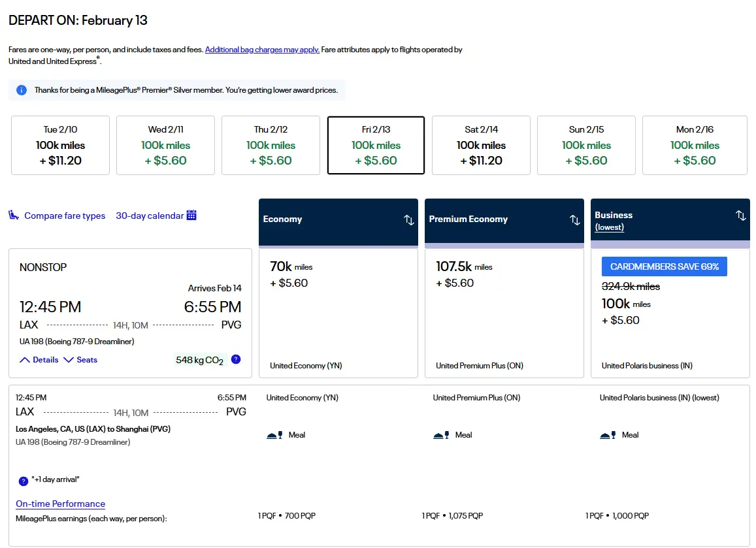756x548 pixels.
Task: Select the 107.5k miles Premium Plus fare
Action: (x=504, y=312)
